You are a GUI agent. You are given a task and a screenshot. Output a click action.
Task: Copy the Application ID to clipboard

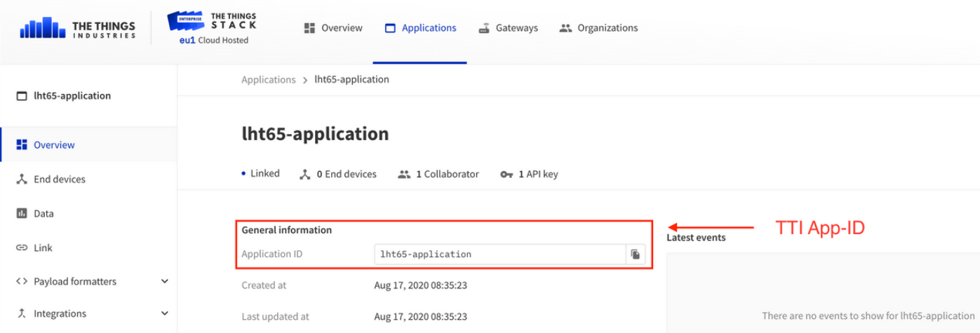coord(636,254)
